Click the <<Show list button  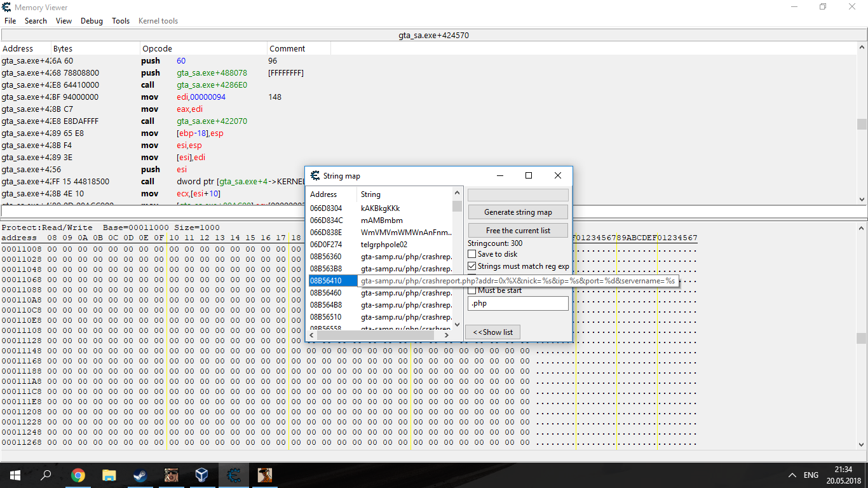(x=492, y=332)
